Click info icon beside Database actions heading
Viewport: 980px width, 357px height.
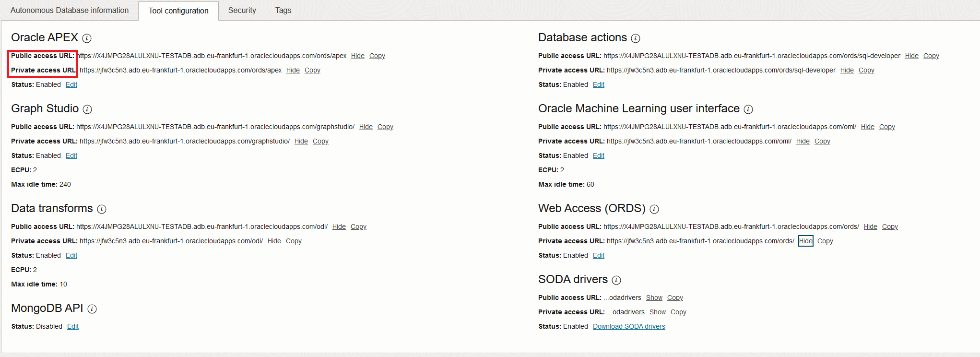pyautogui.click(x=636, y=38)
